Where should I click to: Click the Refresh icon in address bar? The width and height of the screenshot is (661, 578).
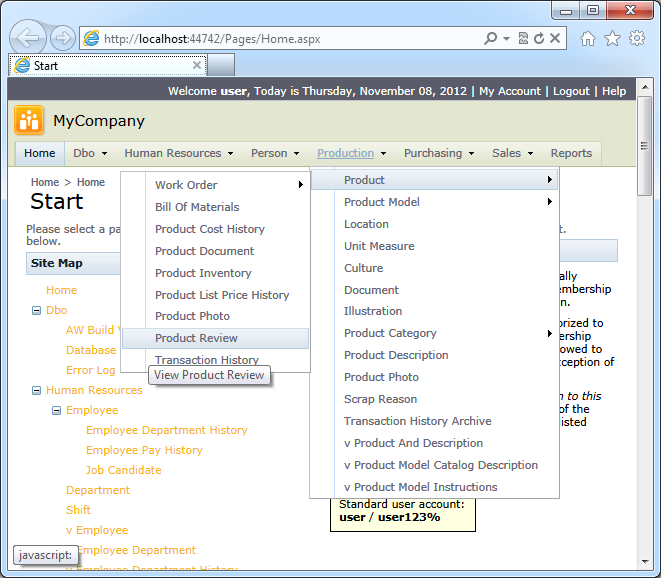point(540,39)
